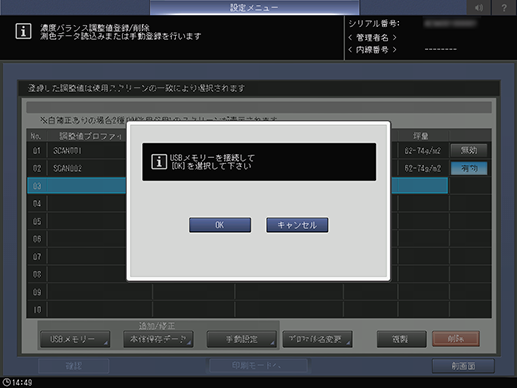Open the プロファイル名変更 button
The height and width of the screenshot is (388, 517).
[x=317, y=339]
